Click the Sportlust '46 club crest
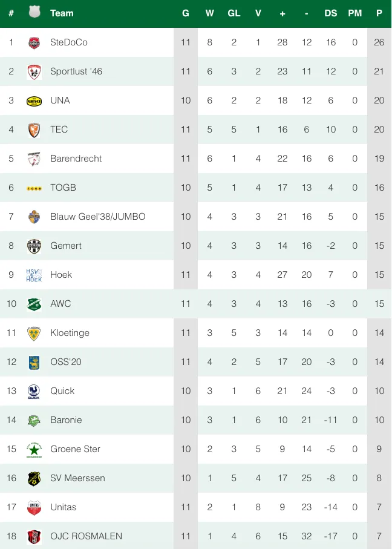Screen dimensions: 392x549 (34, 71)
